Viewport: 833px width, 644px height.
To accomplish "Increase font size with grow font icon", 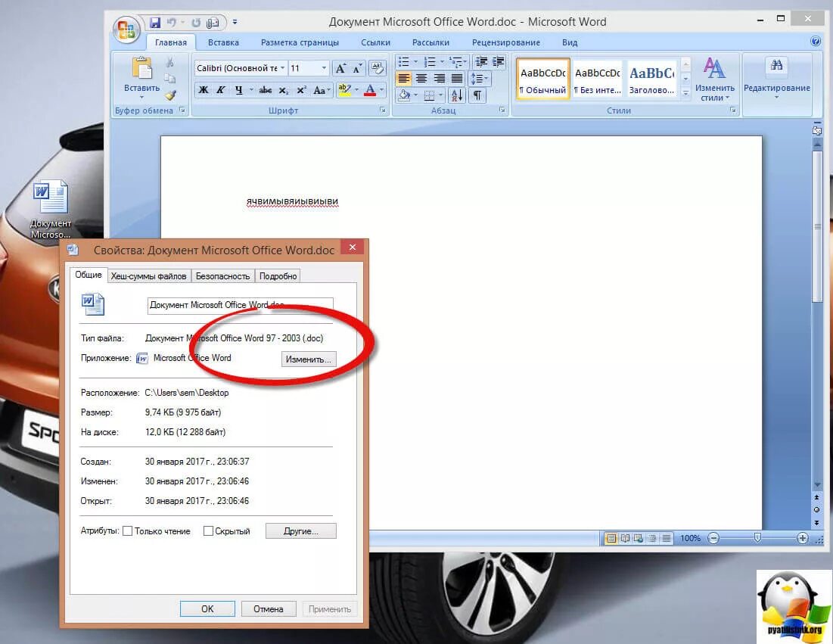I will coord(340,68).
